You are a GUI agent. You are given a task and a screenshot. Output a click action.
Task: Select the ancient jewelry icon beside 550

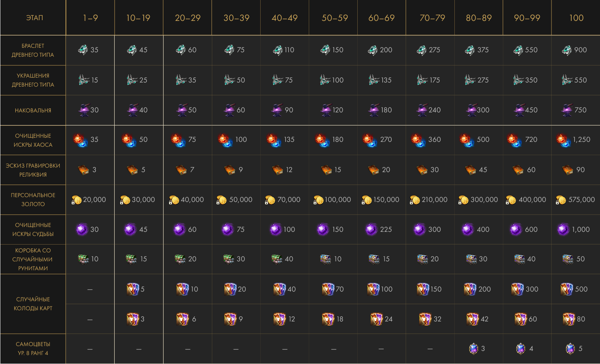567,80
